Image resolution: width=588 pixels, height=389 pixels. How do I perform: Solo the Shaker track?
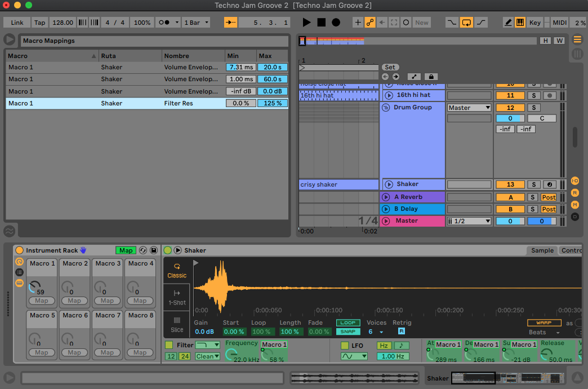[533, 184]
